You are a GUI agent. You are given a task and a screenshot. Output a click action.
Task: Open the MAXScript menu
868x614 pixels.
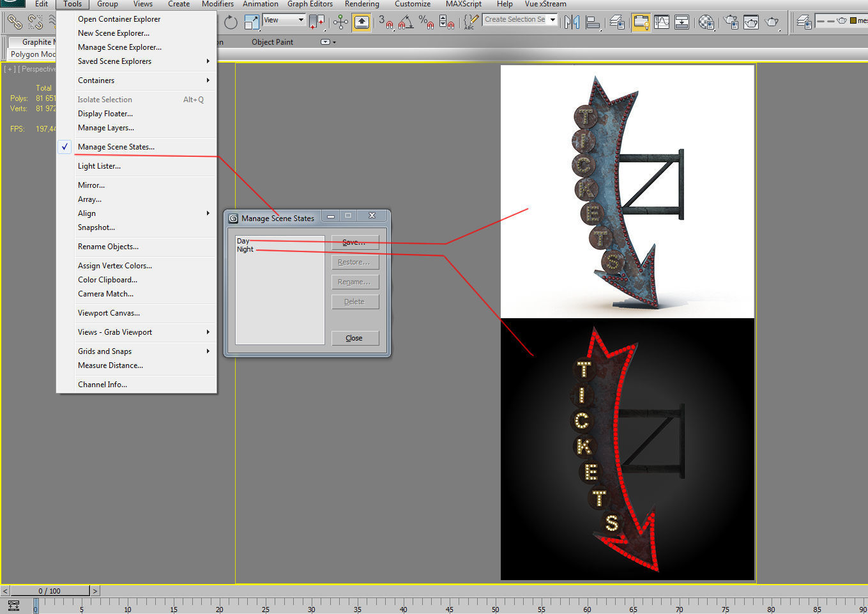coord(464,4)
